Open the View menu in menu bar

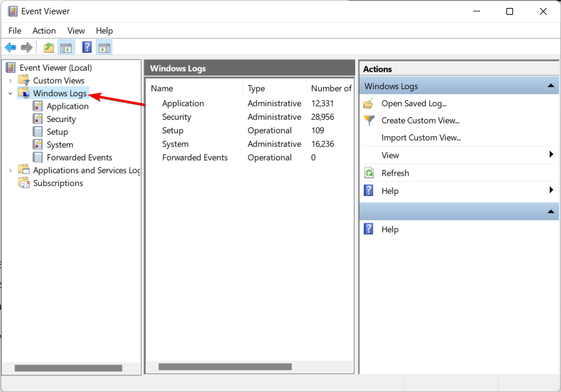click(x=76, y=31)
